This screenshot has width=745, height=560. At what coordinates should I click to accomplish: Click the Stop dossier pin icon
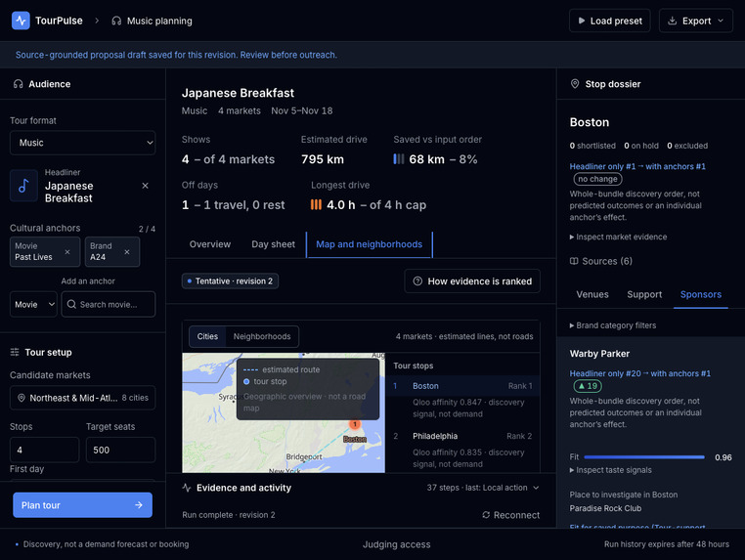click(x=575, y=84)
